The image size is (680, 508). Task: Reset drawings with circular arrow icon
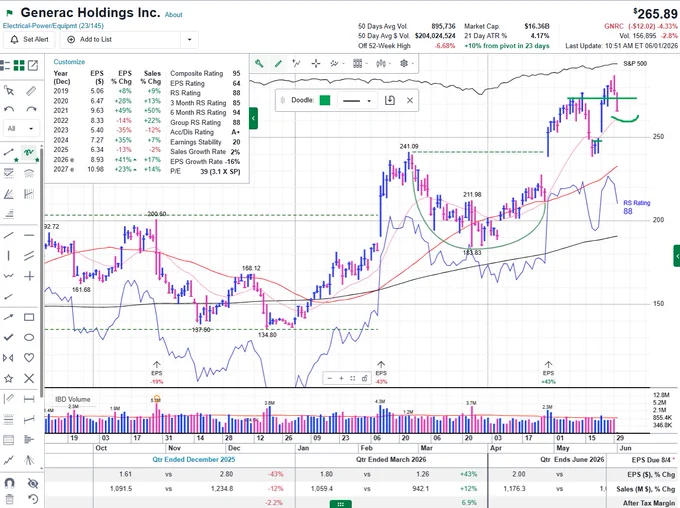tap(33, 499)
